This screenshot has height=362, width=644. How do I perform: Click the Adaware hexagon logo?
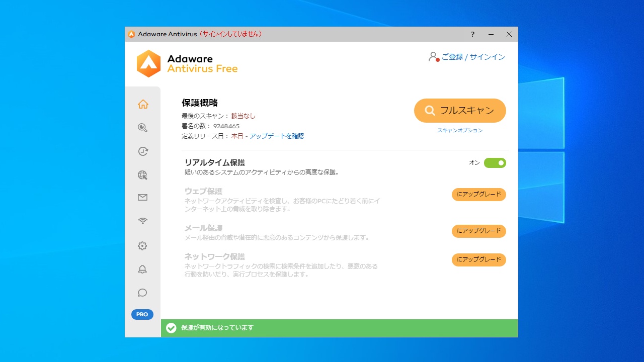tap(148, 63)
